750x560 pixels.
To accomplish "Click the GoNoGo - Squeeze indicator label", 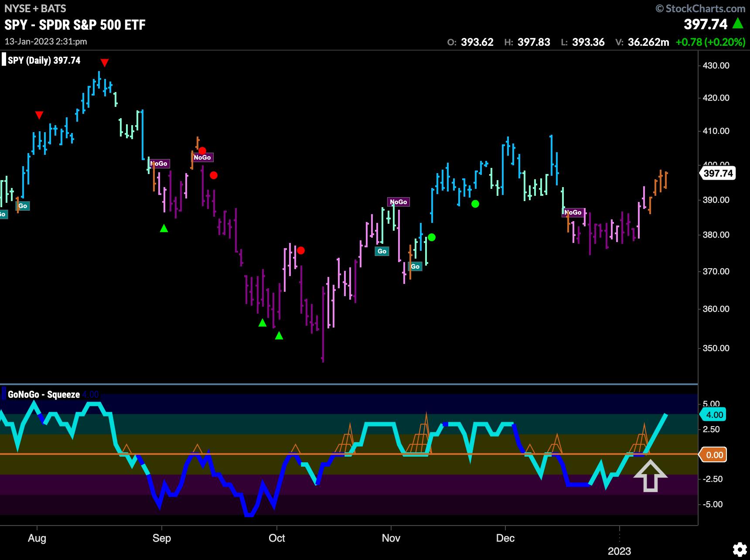I will point(44,395).
